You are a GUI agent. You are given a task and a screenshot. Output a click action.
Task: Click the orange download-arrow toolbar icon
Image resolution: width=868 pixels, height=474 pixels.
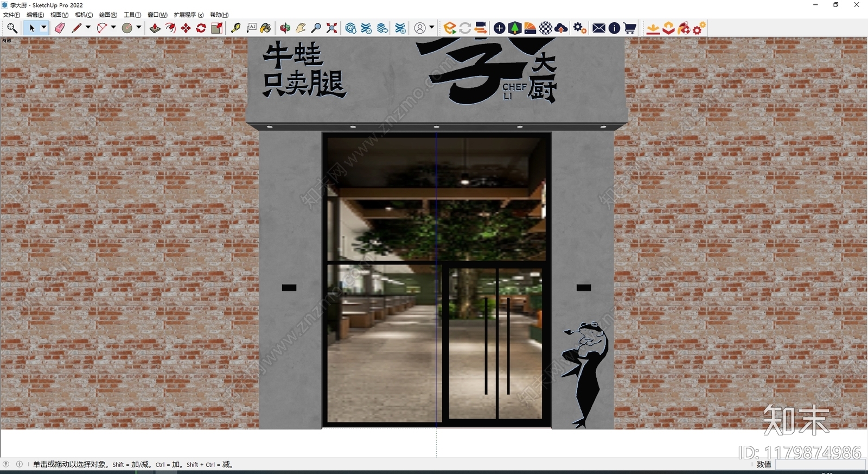point(653,28)
